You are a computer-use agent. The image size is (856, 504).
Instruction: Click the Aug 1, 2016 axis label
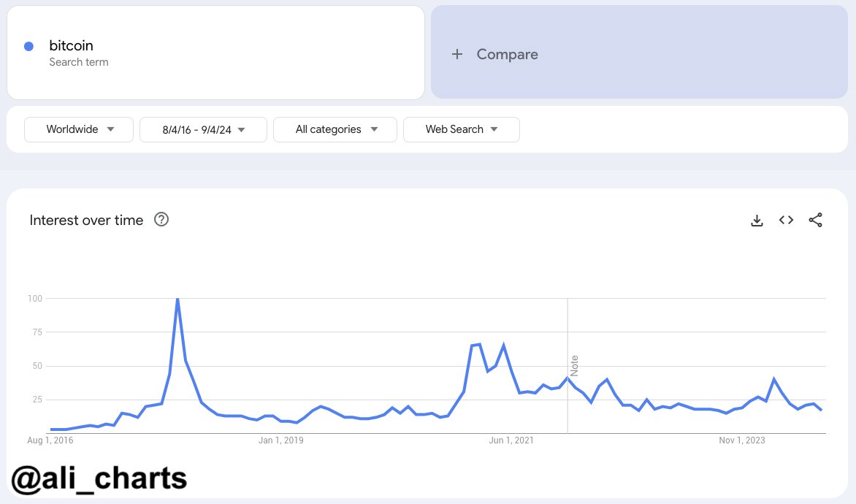(x=50, y=440)
